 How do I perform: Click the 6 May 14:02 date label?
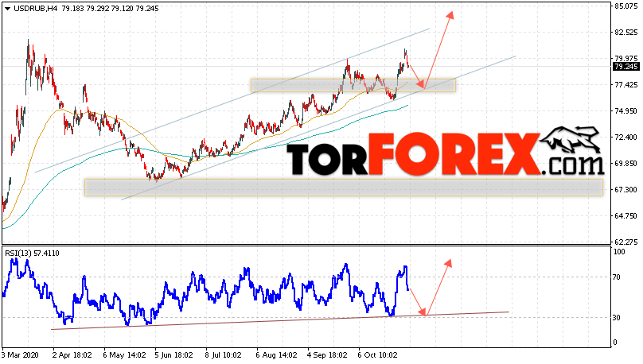(x=124, y=355)
